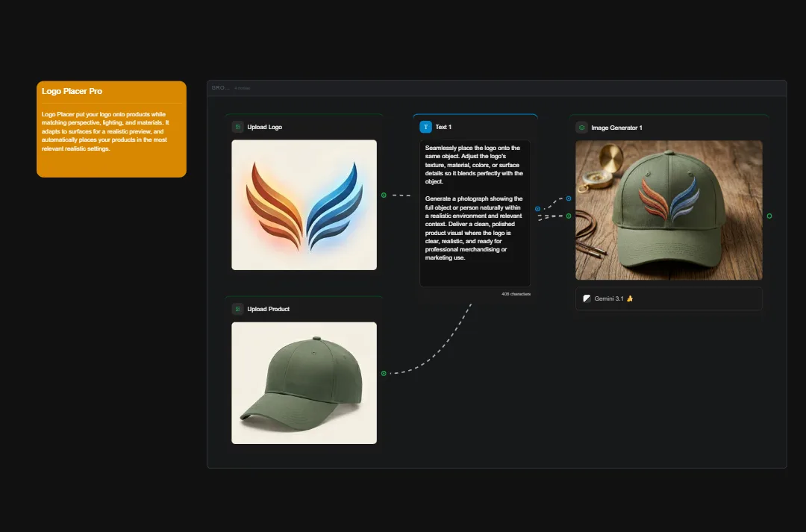Click the Upload Product node header icon

238,308
